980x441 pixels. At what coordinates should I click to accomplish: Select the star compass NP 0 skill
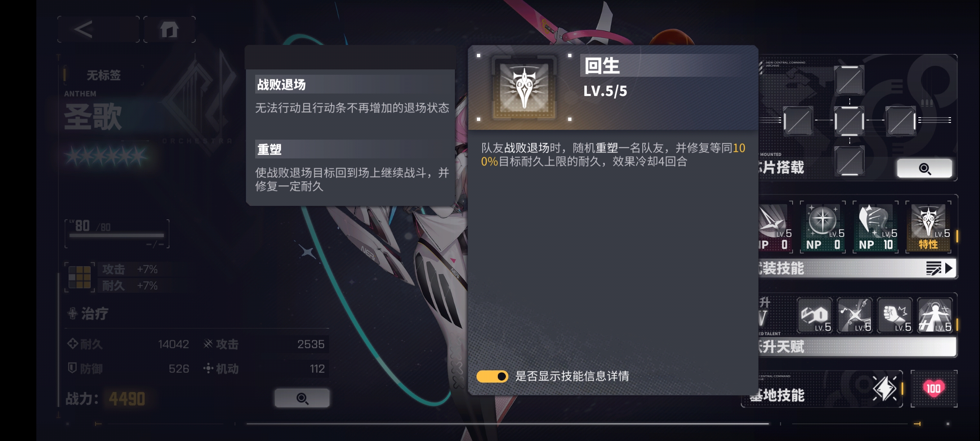pyautogui.click(x=823, y=227)
